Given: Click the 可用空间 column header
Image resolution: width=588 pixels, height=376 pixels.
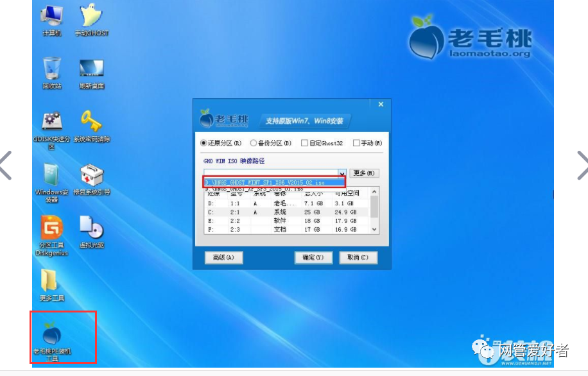Looking at the screenshot, I should 347,193.
